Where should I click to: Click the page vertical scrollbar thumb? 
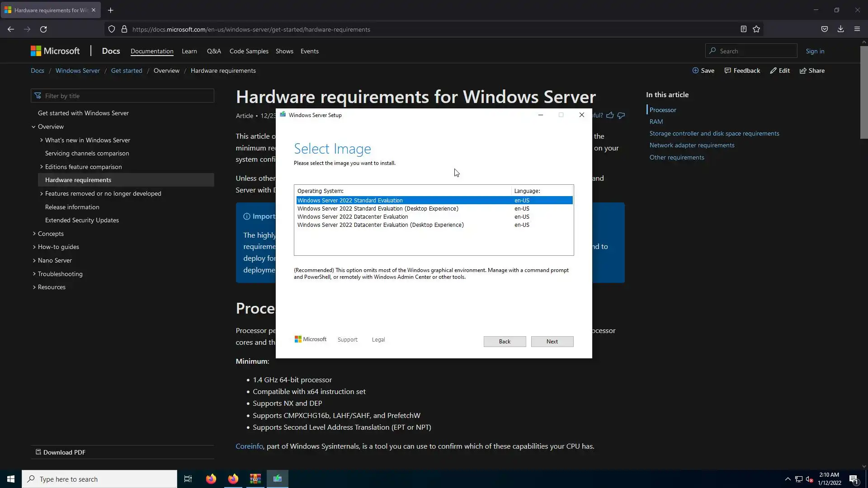tap(864, 93)
